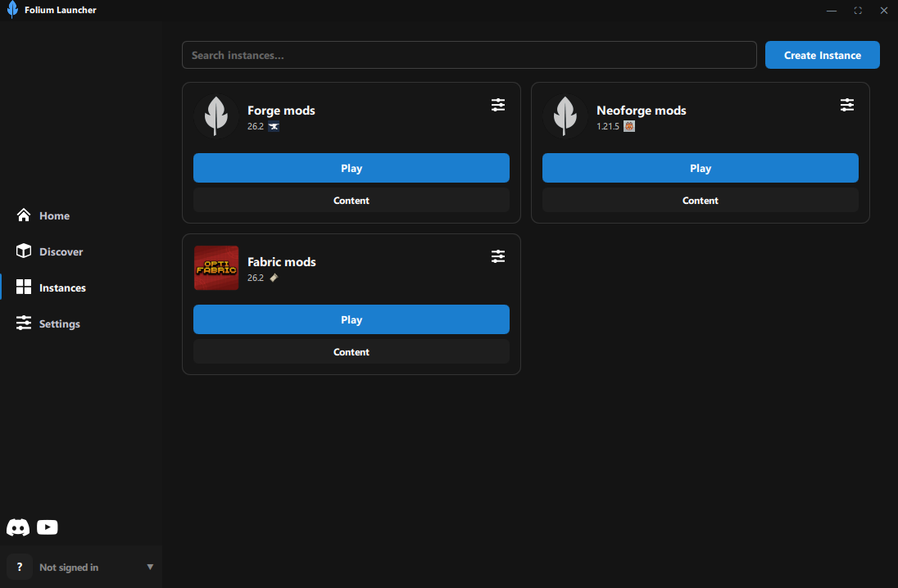898x588 pixels.
Task: Click the Forge mods leaf avatar
Action: tap(216, 116)
